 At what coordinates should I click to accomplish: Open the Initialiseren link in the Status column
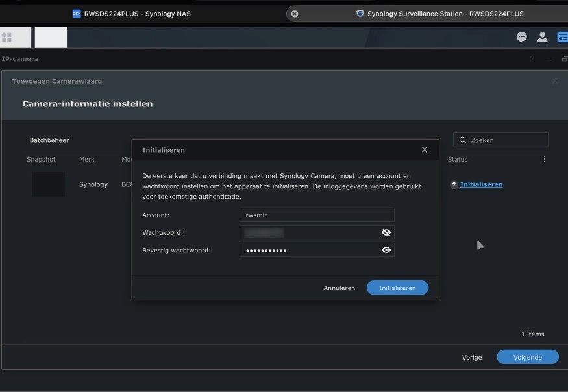point(481,184)
